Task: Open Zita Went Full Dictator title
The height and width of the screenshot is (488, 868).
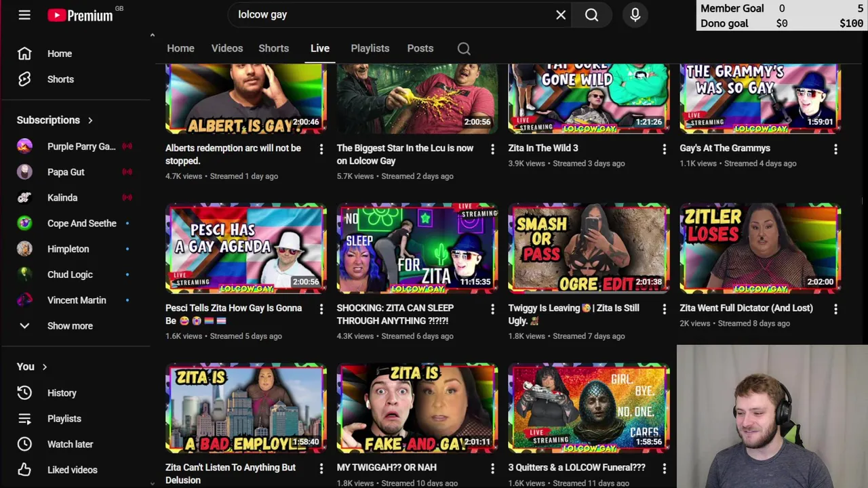Action: point(747,308)
